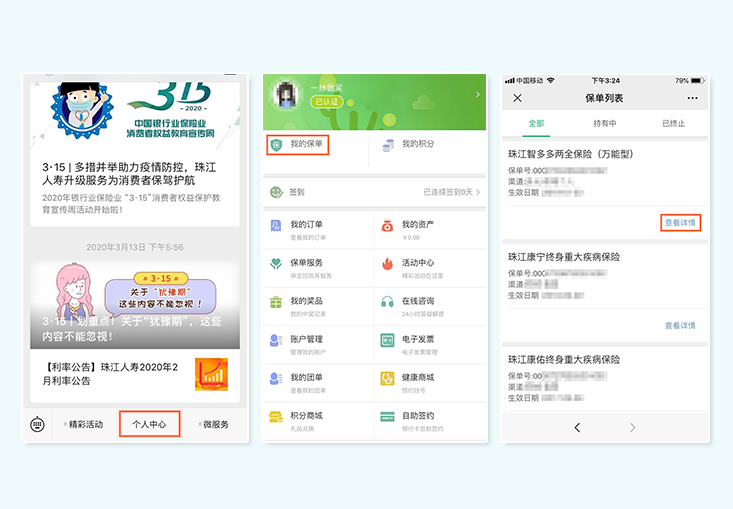This screenshot has height=509, width=733.
Task: Tap the 已认证 badge
Action: 326,101
